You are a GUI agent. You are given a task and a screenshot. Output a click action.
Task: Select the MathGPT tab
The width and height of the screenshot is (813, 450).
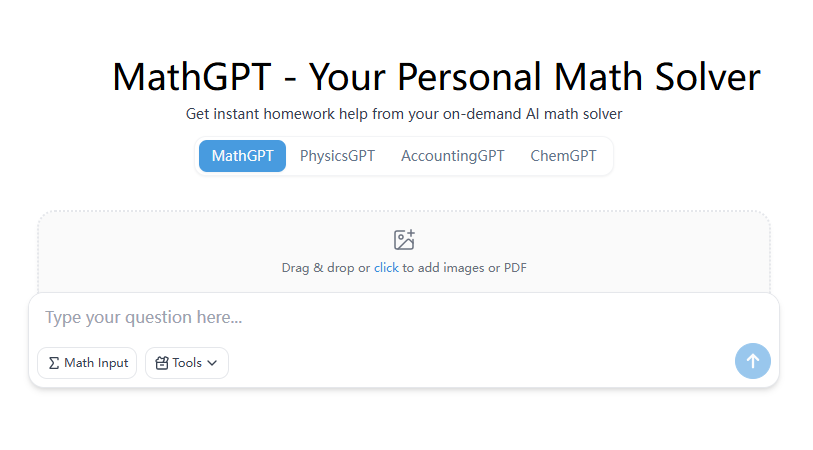(x=242, y=156)
